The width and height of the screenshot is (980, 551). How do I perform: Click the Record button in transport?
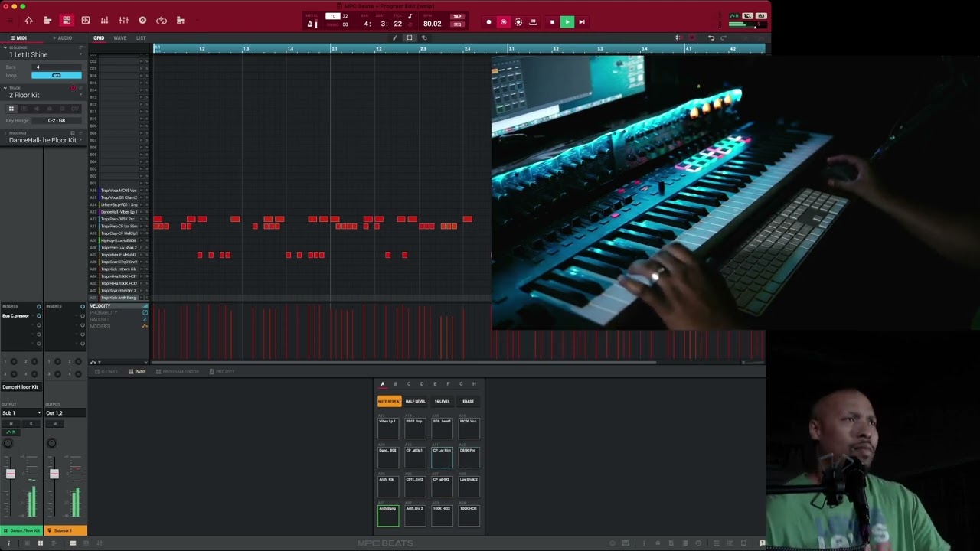click(x=488, y=22)
